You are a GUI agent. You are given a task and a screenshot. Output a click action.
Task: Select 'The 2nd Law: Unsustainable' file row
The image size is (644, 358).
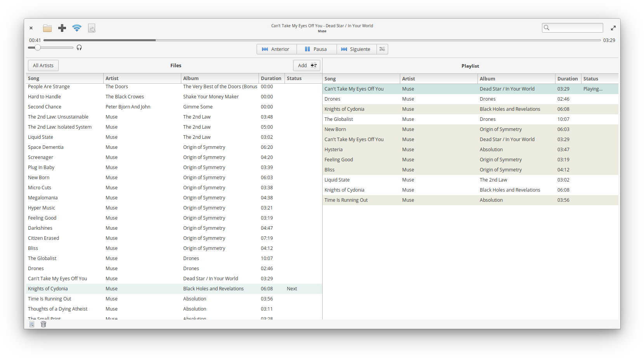174,117
